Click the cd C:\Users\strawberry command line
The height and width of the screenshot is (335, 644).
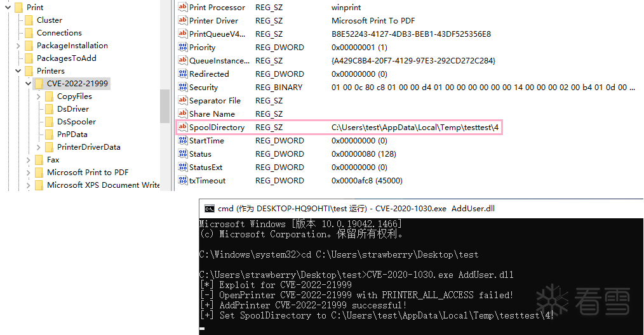pyautogui.click(x=339, y=255)
